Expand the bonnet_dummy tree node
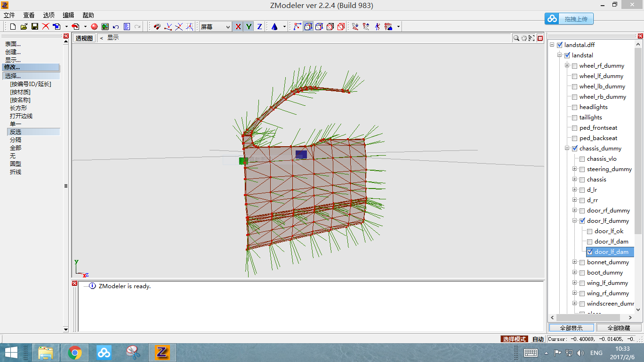 (574, 262)
